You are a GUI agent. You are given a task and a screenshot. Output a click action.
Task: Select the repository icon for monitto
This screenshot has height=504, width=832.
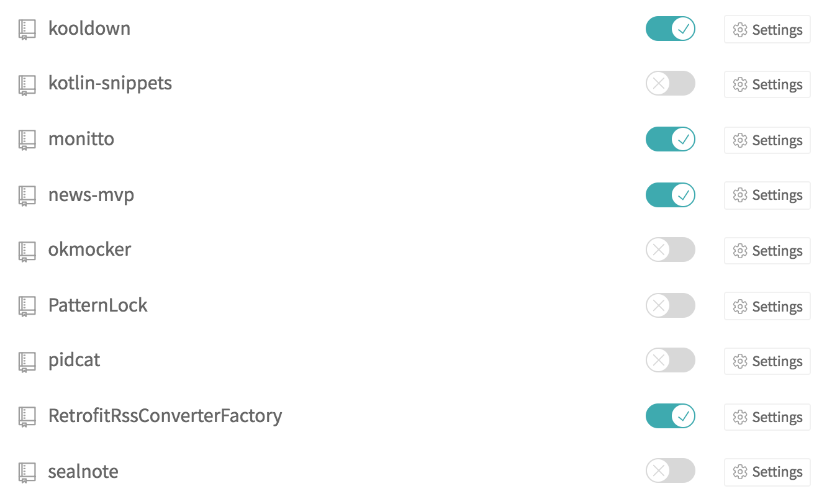pyautogui.click(x=26, y=139)
